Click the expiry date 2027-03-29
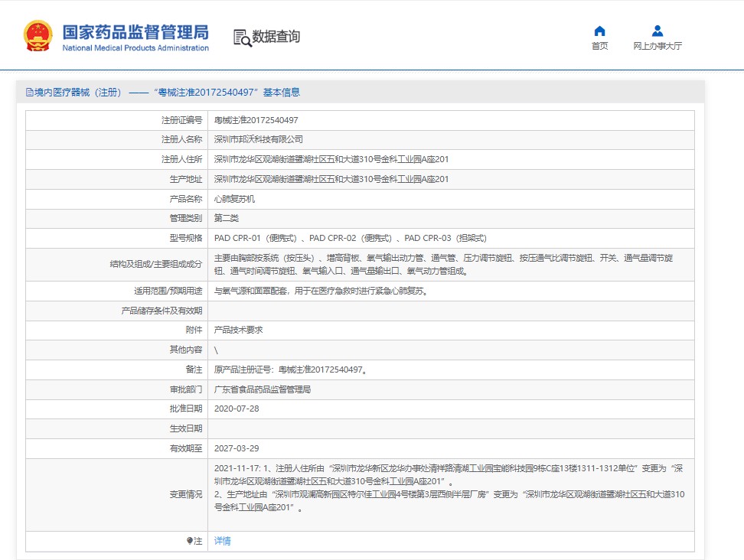This screenshot has height=560, width=744. (x=237, y=448)
